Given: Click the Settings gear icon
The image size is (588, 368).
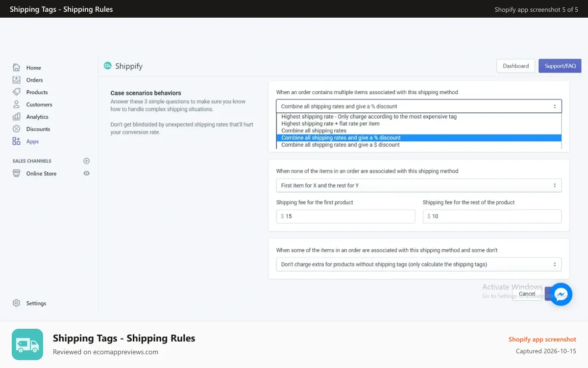Looking at the screenshot, I should (16, 303).
